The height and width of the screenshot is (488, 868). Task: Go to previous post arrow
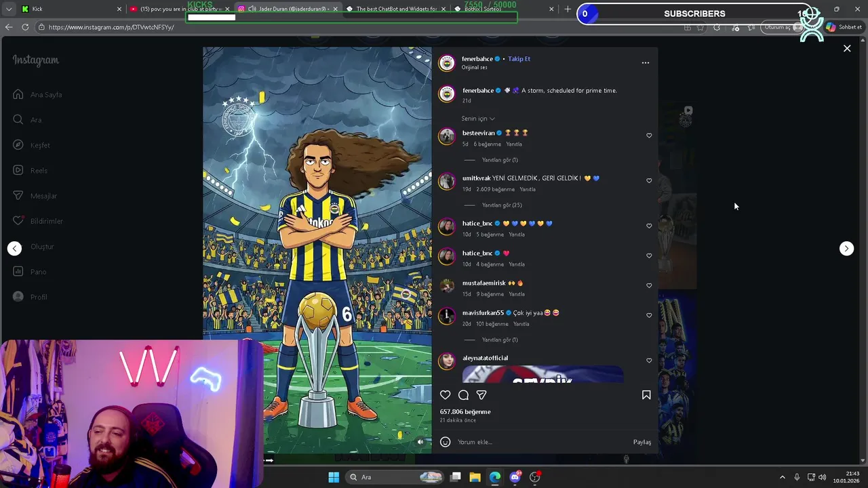click(x=14, y=248)
